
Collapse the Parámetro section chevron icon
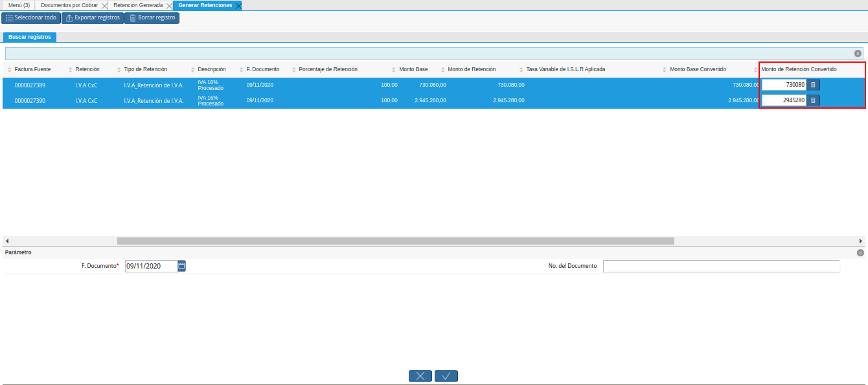click(x=860, y=253)
